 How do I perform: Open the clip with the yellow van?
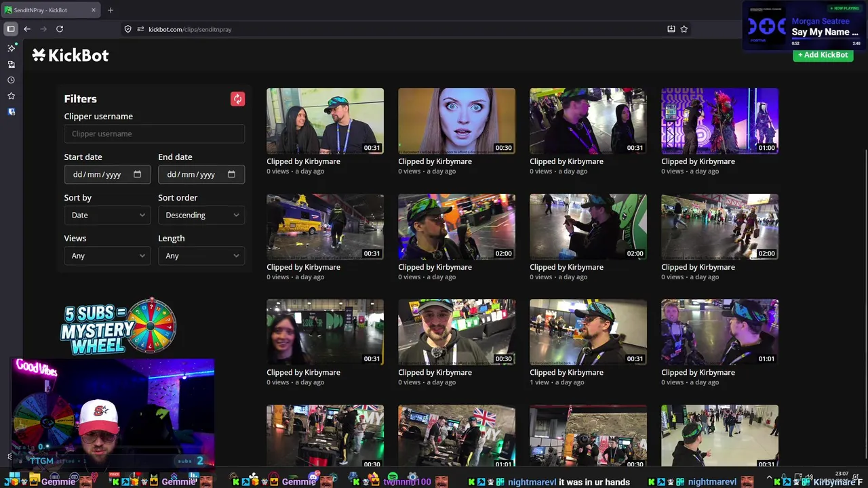[325, 227]
